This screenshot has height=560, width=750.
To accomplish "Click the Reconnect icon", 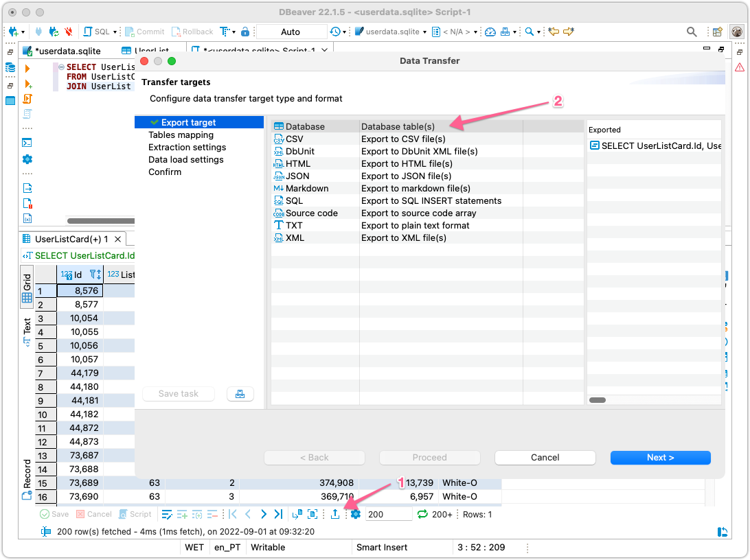I will [54, 32].
